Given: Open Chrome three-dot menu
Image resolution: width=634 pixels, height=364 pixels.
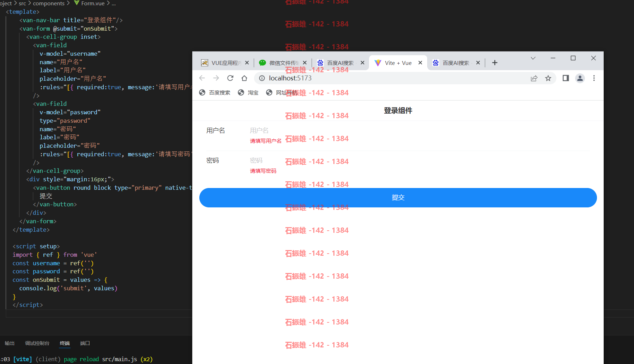Looking at the screenshot, I should (x=594, y=78).
